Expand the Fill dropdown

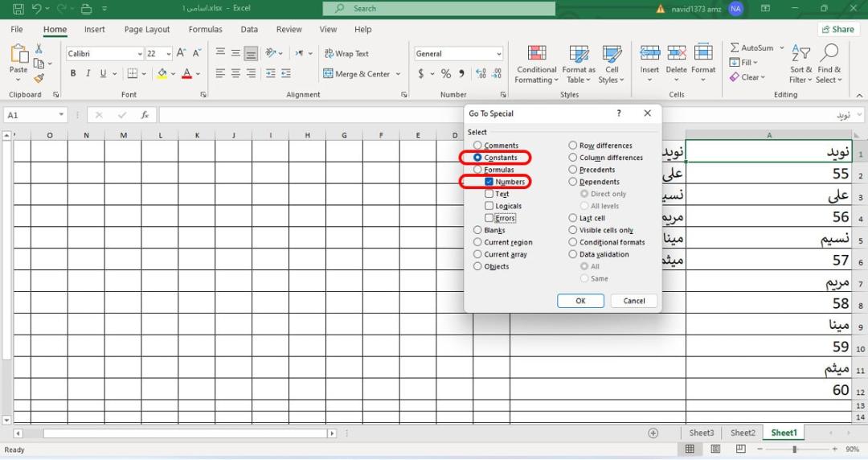point(755,63)
